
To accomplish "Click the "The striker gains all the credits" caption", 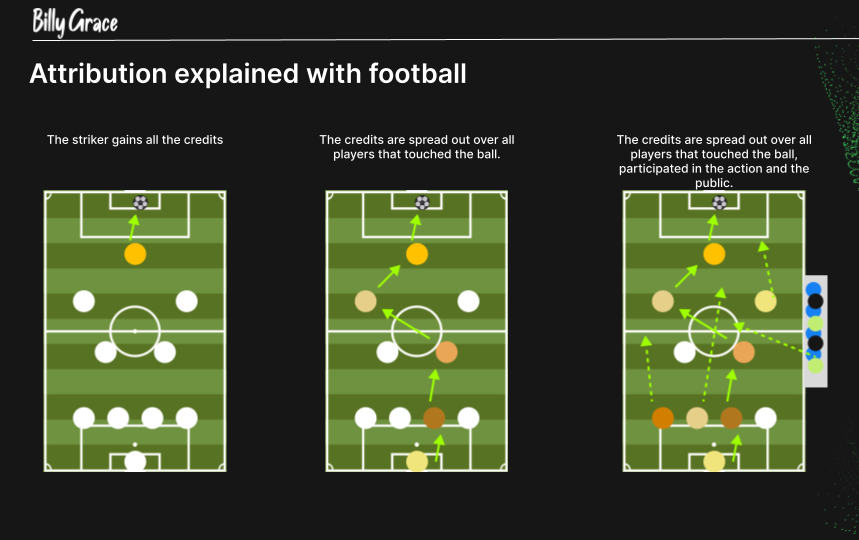I will tap(135, 140).
